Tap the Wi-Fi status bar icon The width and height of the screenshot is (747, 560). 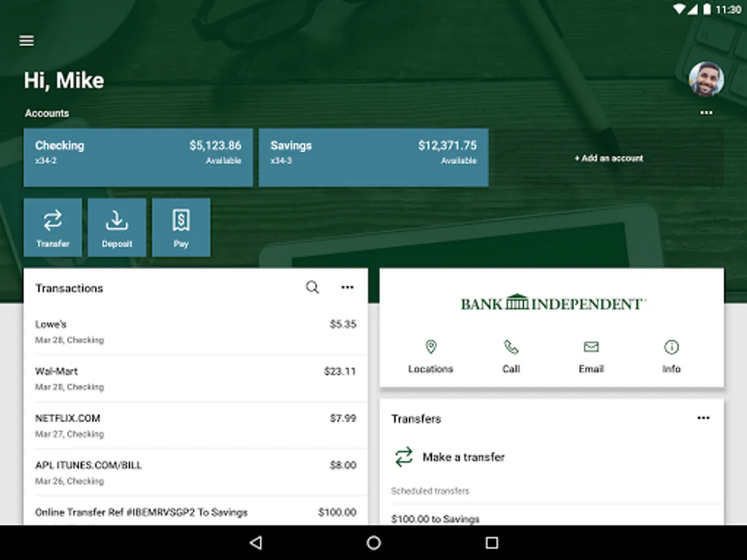[x=679, y=10]
